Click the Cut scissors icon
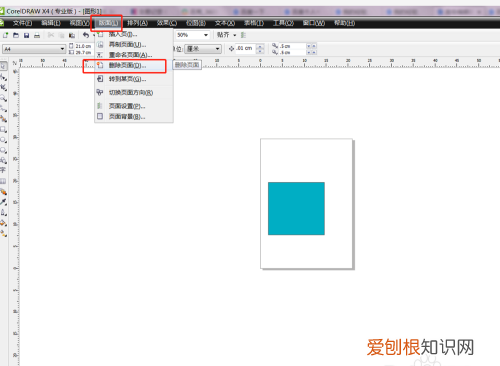500x366 pixels. [x=51, y=35]
